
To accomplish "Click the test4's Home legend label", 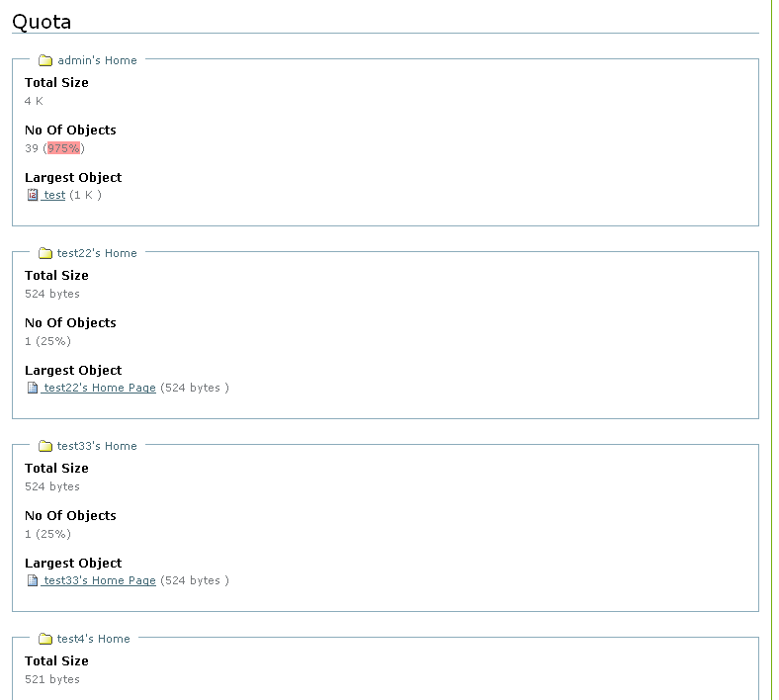I will pos(93,639).
